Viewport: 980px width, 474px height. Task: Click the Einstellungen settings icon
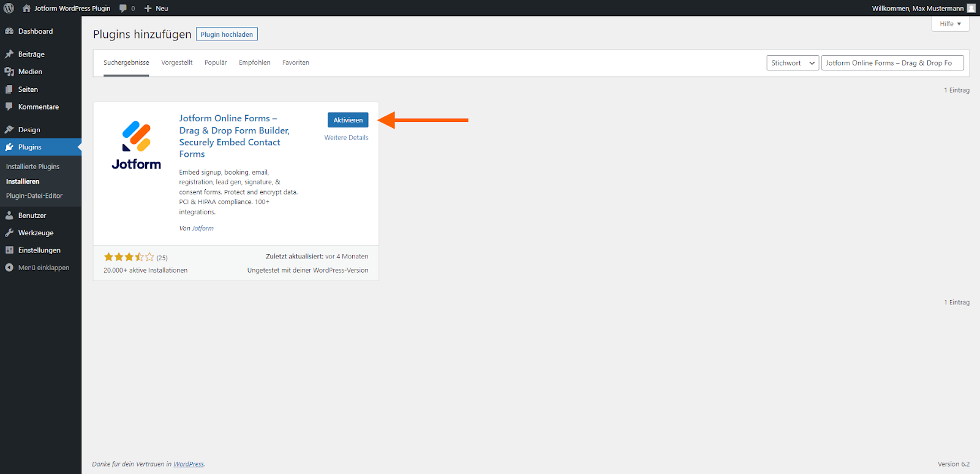click(x=9, y=250)
